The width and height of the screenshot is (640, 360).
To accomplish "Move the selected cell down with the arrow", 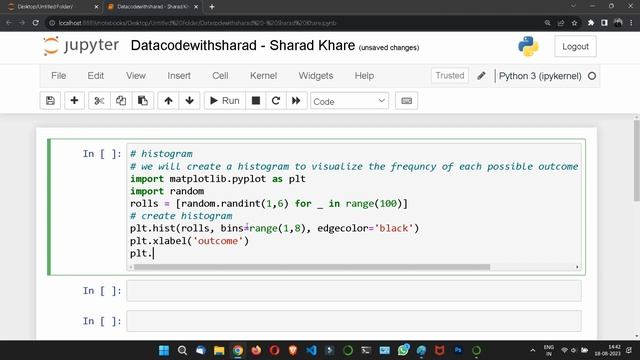I will pos(189,101).
